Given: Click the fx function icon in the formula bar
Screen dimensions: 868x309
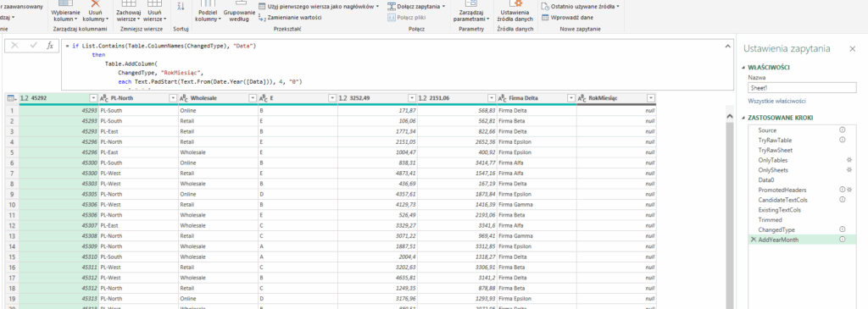Looking at the screenshot, I should (50, 46).
